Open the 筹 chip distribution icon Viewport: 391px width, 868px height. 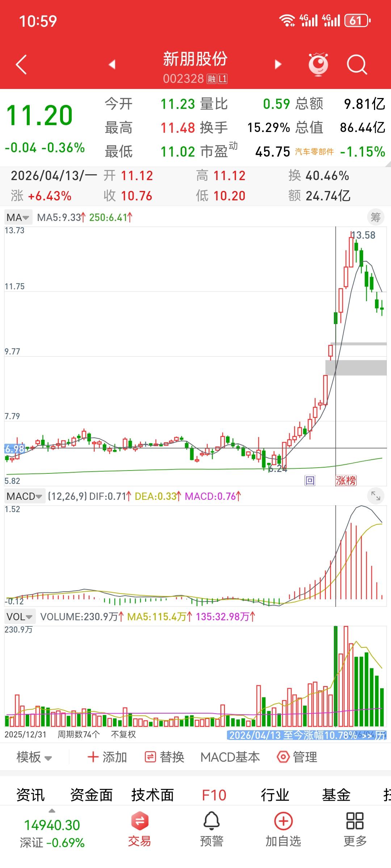click(375, 217)
